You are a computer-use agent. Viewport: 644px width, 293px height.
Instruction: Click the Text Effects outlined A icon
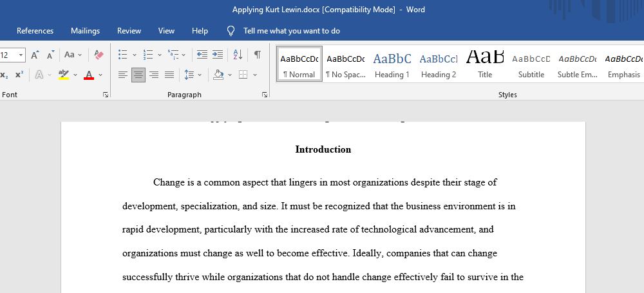point(39,75)
